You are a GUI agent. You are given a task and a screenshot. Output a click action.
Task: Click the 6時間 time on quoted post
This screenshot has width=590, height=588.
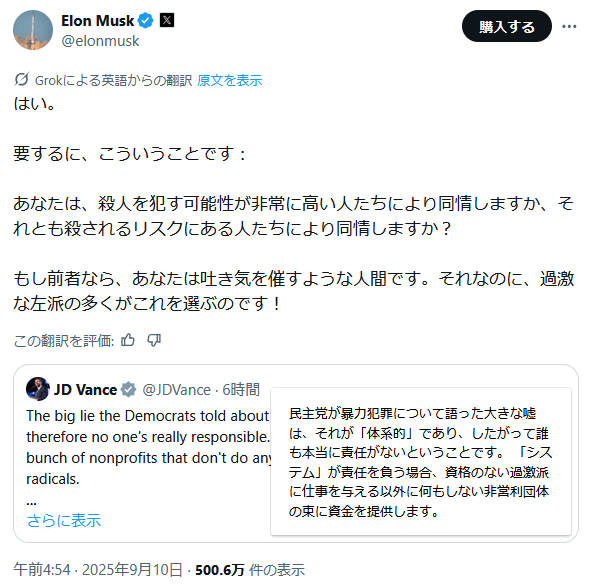point(241,390)
